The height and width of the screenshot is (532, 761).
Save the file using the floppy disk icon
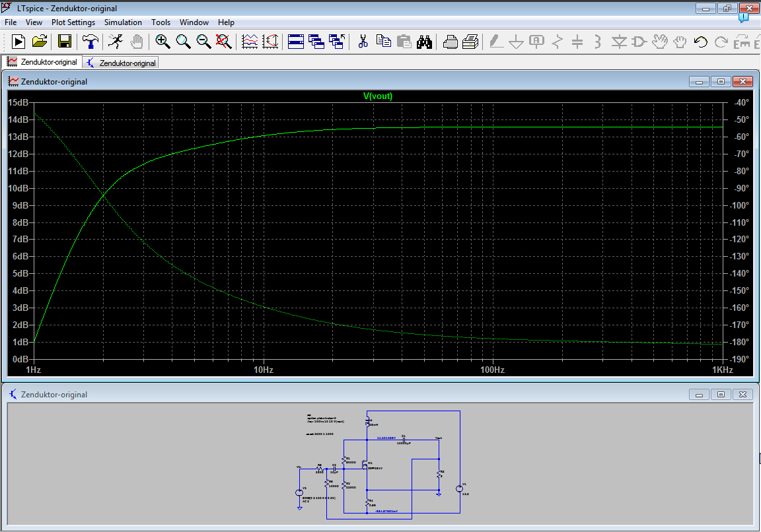click(64, 42)
